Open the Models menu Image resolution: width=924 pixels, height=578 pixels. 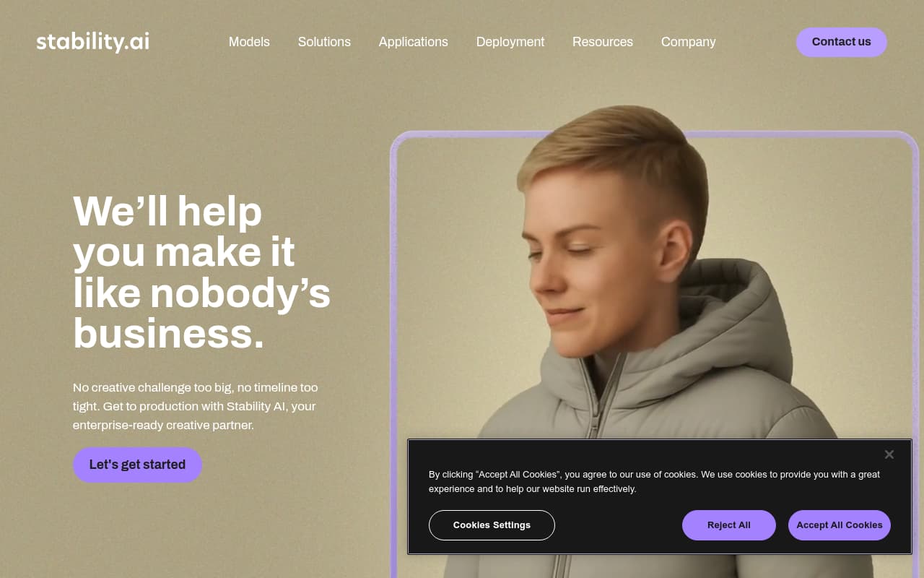point(249,42)
